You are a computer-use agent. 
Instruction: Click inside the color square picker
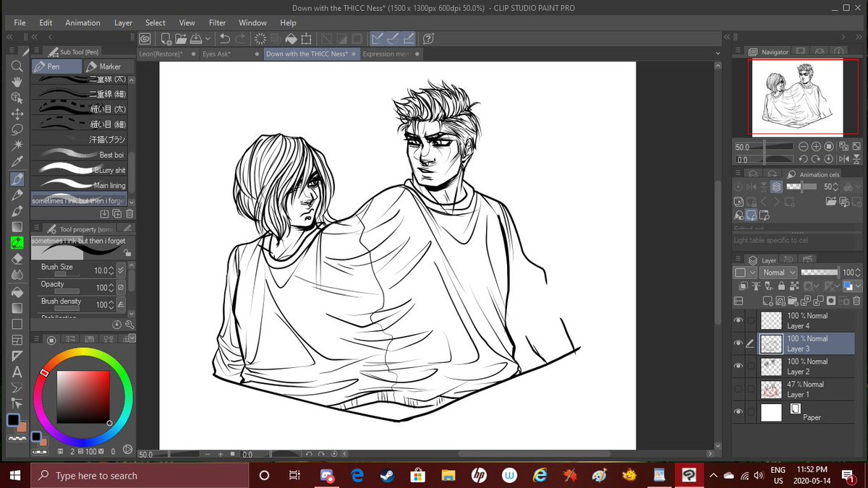pos(82,397)
